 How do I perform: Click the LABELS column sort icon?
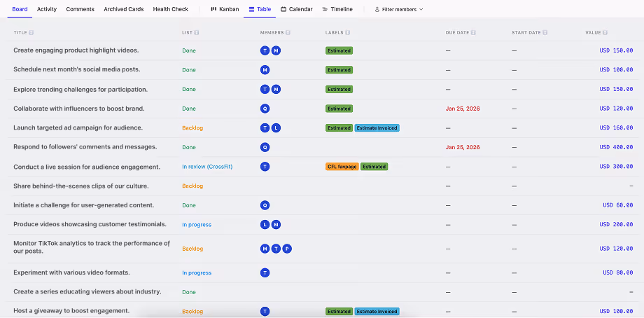348,33
